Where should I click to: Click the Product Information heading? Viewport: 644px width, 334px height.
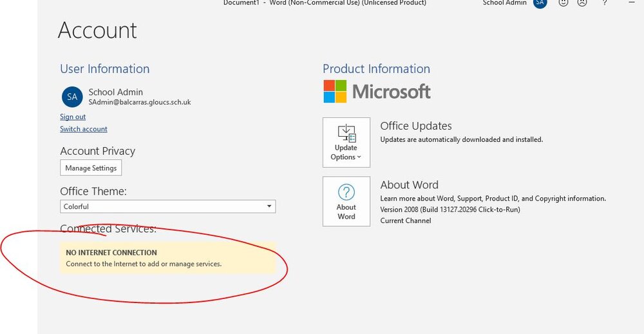(x=376, y=69)
